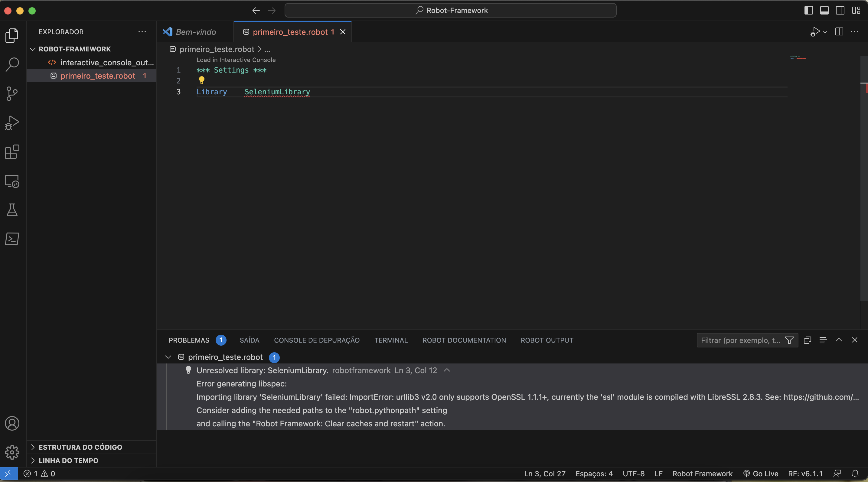Open the Search view in activity bar
Screen dimensions: 868x482
coord(12,64)
